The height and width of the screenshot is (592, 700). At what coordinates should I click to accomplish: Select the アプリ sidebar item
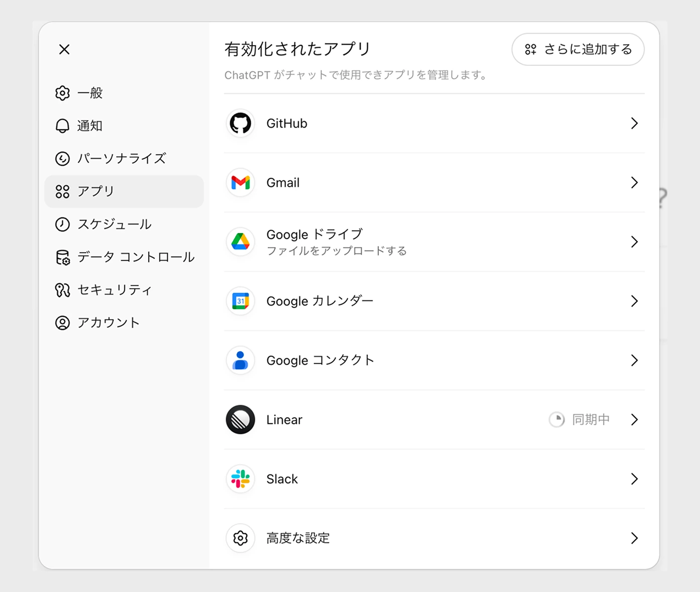point(124,192)
